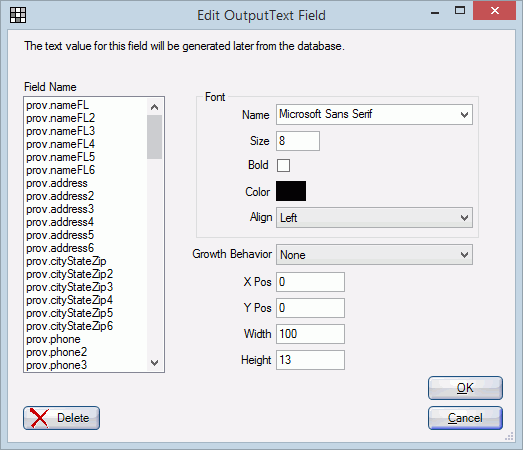The image size is (523, 450).
Task: Choose prov.phone2 from the list
Action: click(x=57, y=352)
